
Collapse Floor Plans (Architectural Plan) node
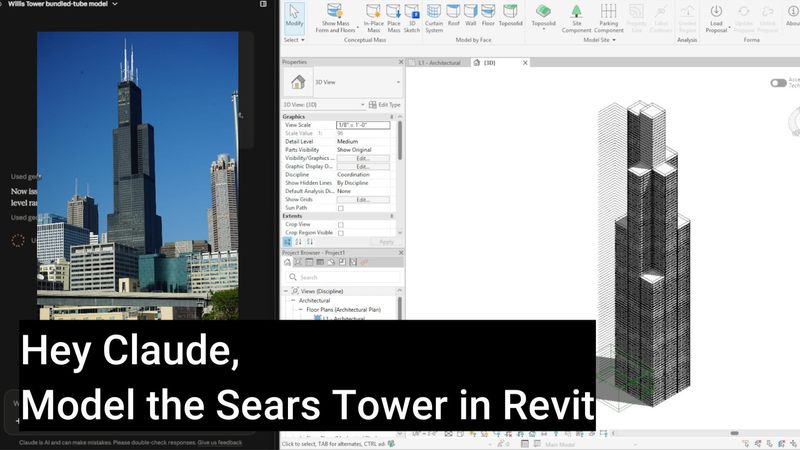(301, 310)
